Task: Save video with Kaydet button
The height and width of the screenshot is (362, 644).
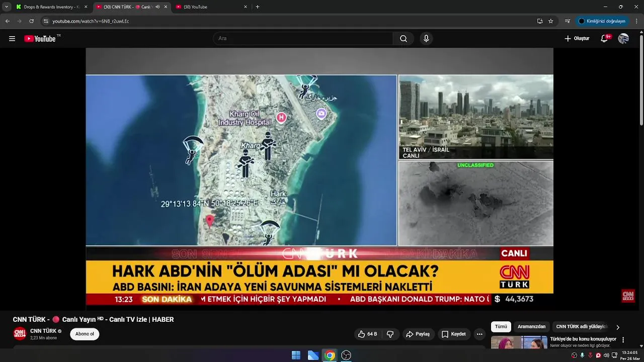Action: coord(454,334)
